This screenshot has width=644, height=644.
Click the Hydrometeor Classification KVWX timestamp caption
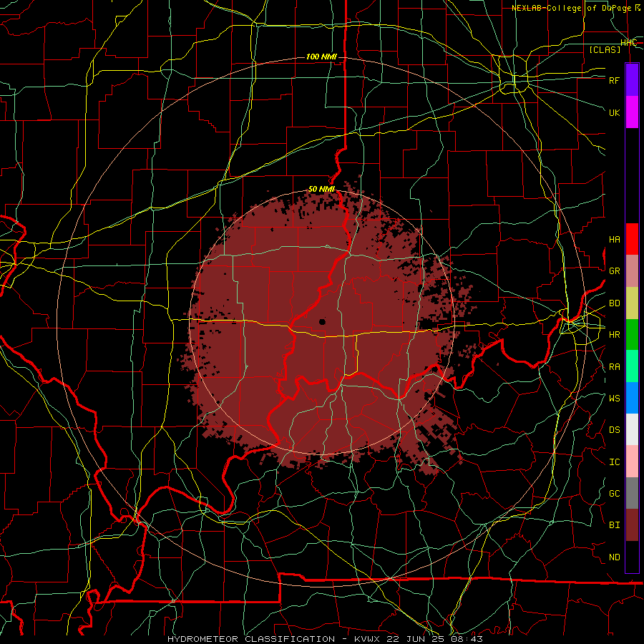tap(325, 639)
